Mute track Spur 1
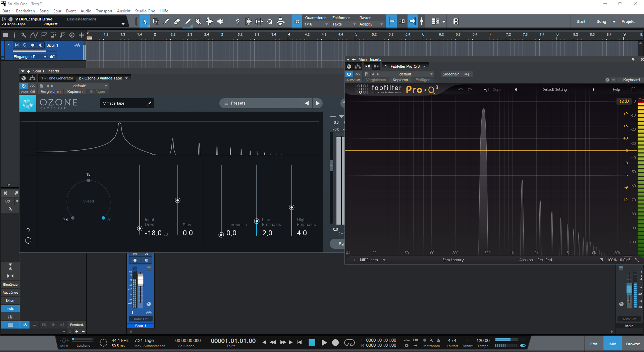644x352 pixels. click(17, 45)
